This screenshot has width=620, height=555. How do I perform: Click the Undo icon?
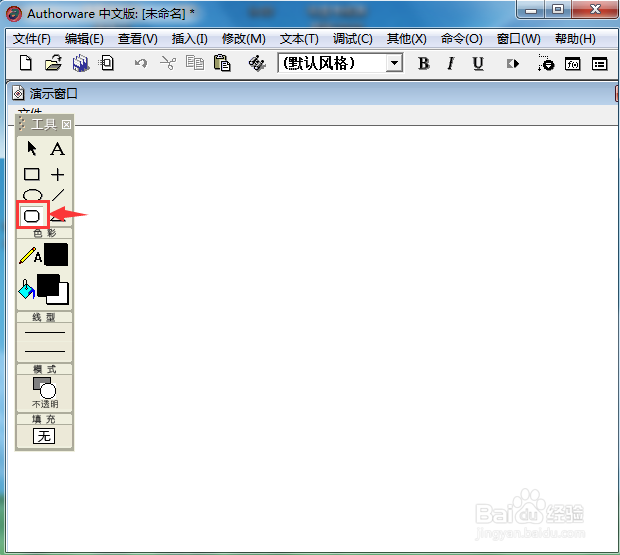tap(140, 63)
